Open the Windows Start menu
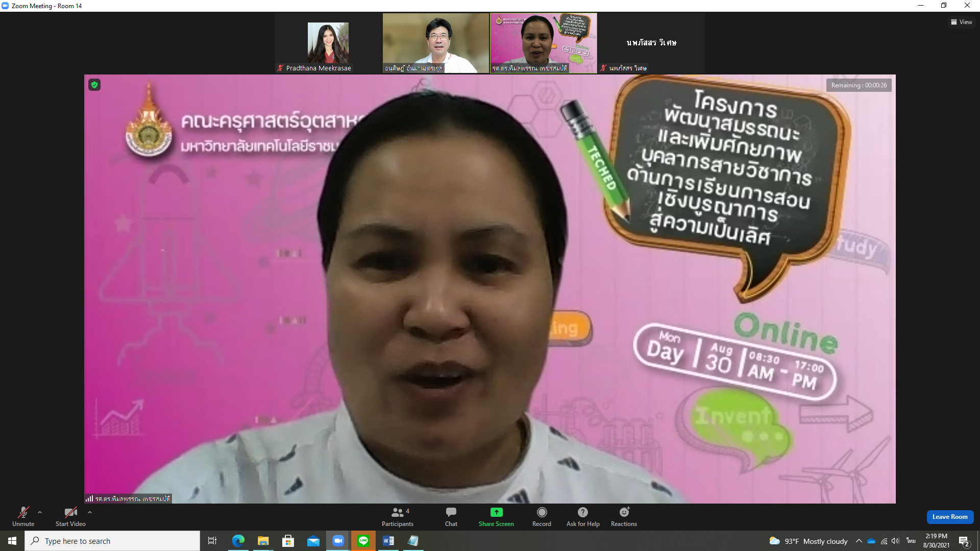Viewport: 980px width, 551px height. tap(12, 541)
